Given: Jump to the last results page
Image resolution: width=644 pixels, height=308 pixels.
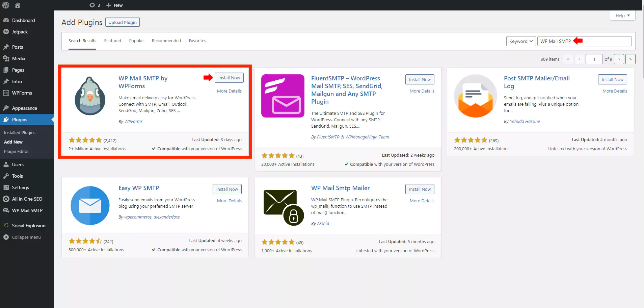Looking at the screenshot, I should [x=630, y=59].
